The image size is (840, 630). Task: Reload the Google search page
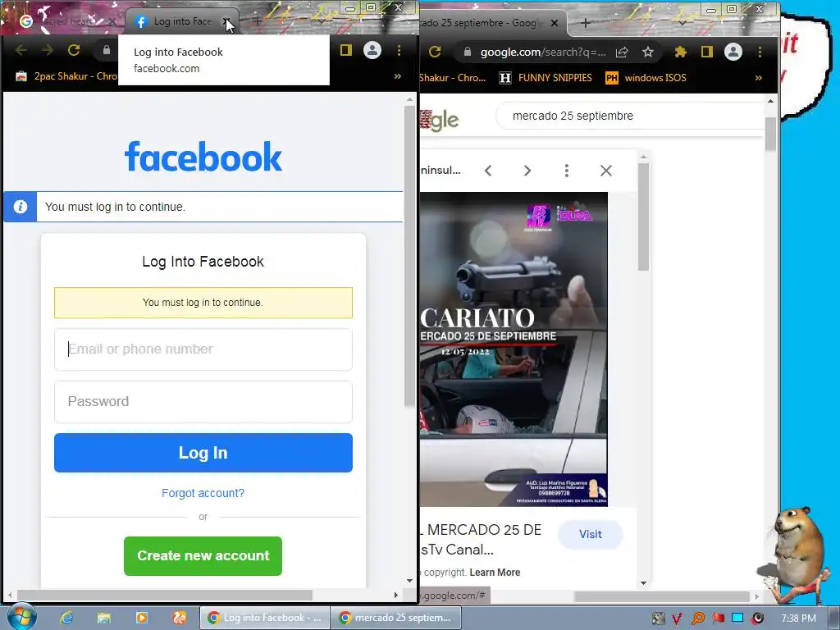tap(435, 52)
